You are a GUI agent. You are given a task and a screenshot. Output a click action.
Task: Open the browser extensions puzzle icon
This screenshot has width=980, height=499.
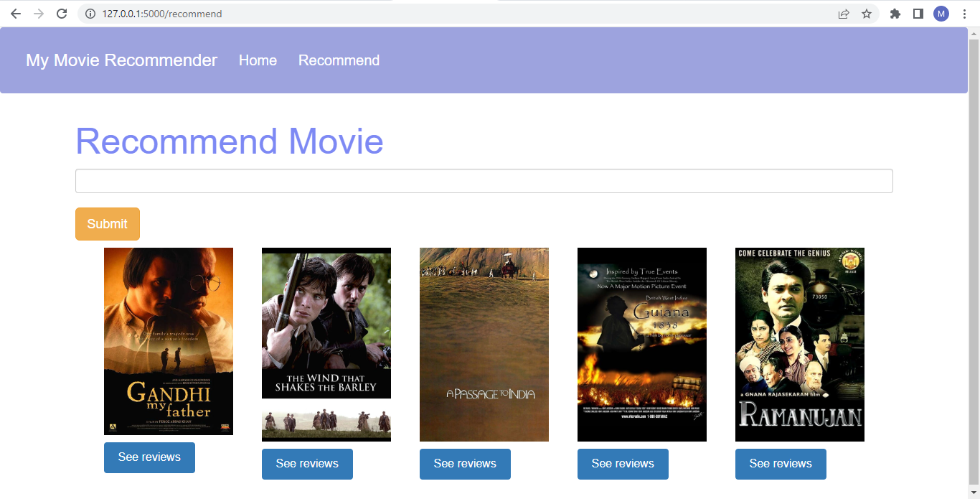tap(895, 13)
